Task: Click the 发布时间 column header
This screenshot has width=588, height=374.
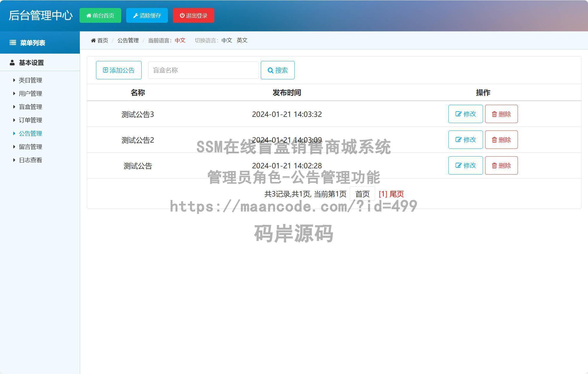Action: pyautogui.click(x=287, y=93)
